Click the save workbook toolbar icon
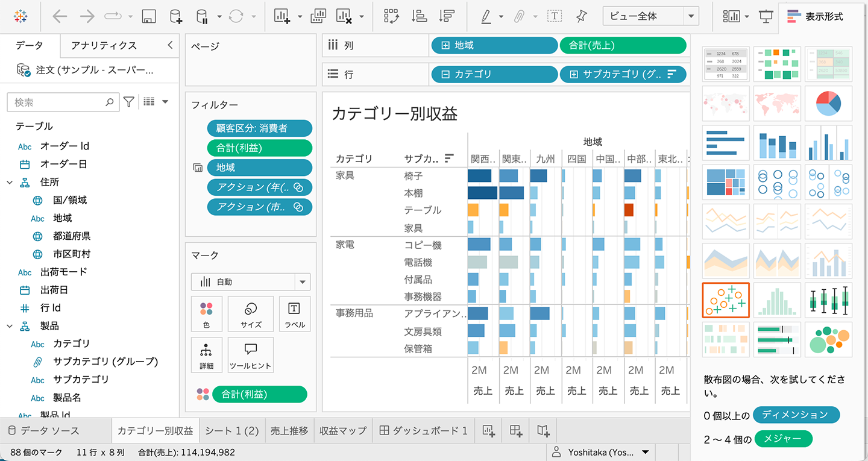868x461 pixels. pos(148,17)
